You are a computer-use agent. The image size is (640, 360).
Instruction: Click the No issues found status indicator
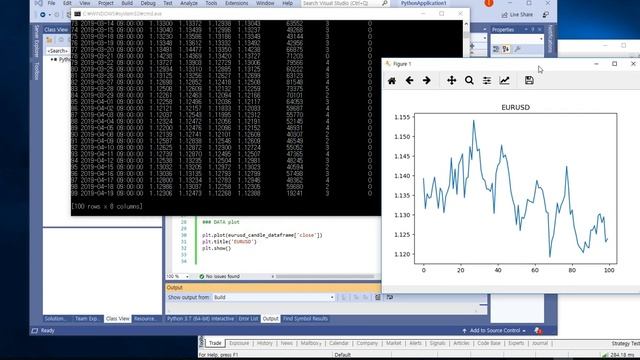220,277
